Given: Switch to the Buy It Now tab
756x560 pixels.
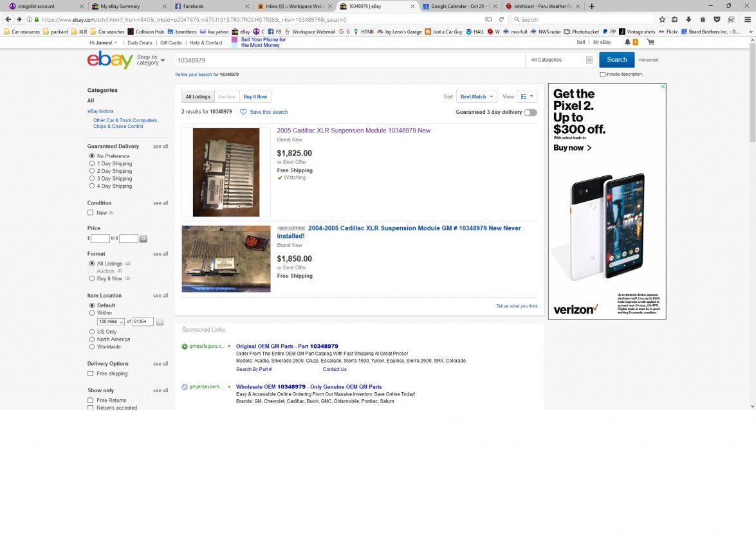Looking at the screenshot, I should [x=255, y=96].
